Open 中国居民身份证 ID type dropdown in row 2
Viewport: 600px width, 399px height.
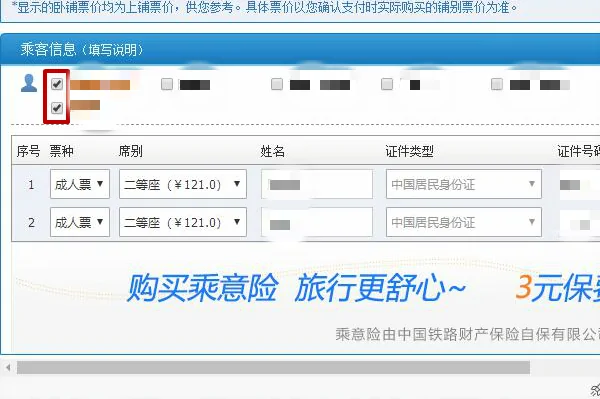click(464, 222)
